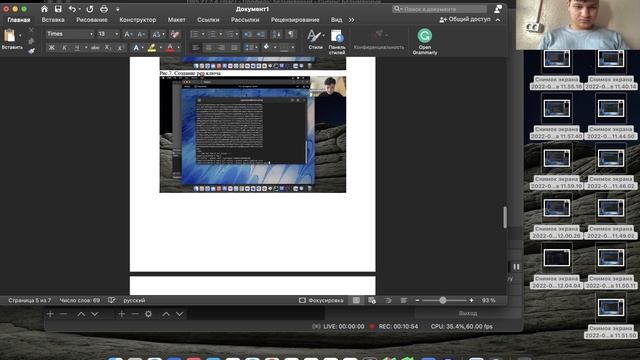Toggle subscript X₂ formatting
Viewport: 640px width, 360px height.
[x=107, y=48]
